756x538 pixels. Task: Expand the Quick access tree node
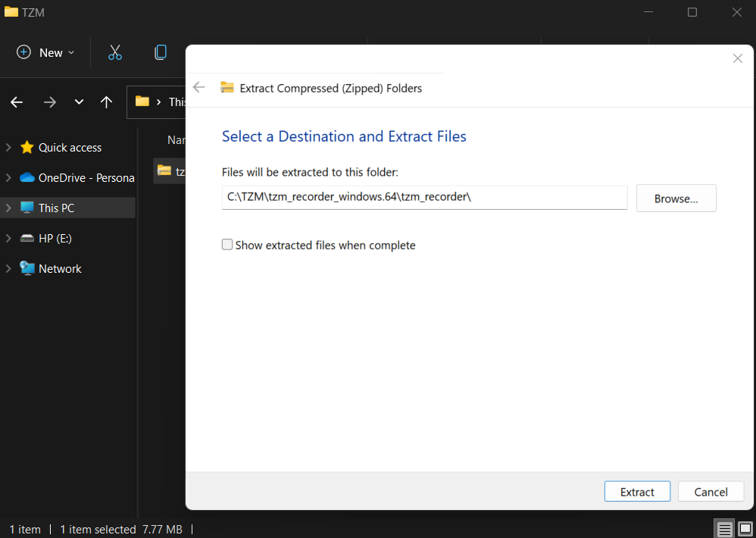tap(8, 148)
